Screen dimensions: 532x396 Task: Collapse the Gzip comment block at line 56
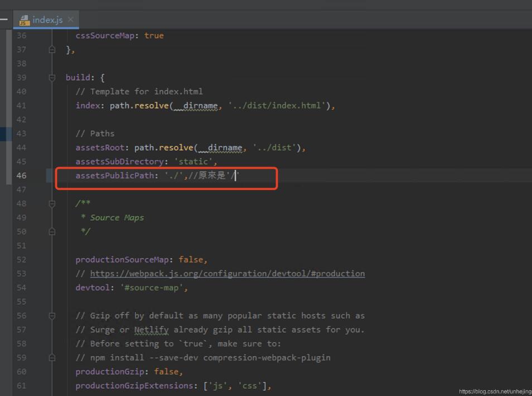click(52, 315)
